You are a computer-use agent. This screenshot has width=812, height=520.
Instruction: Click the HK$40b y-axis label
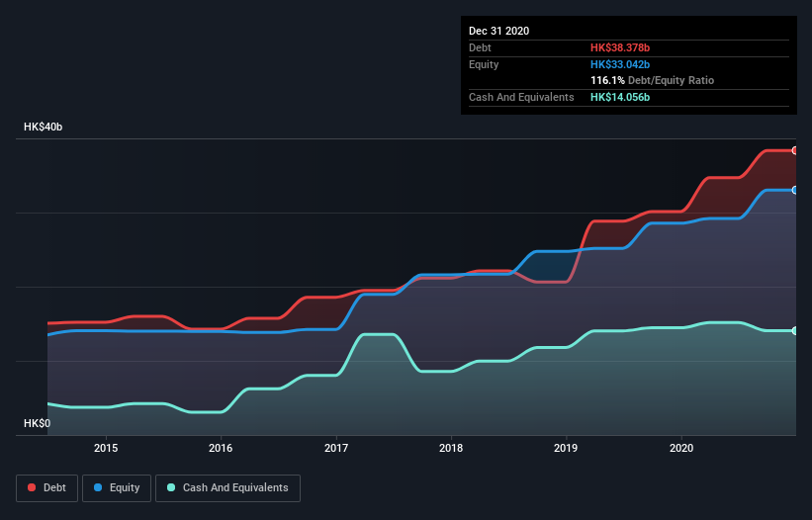click(x=43, y=128)
